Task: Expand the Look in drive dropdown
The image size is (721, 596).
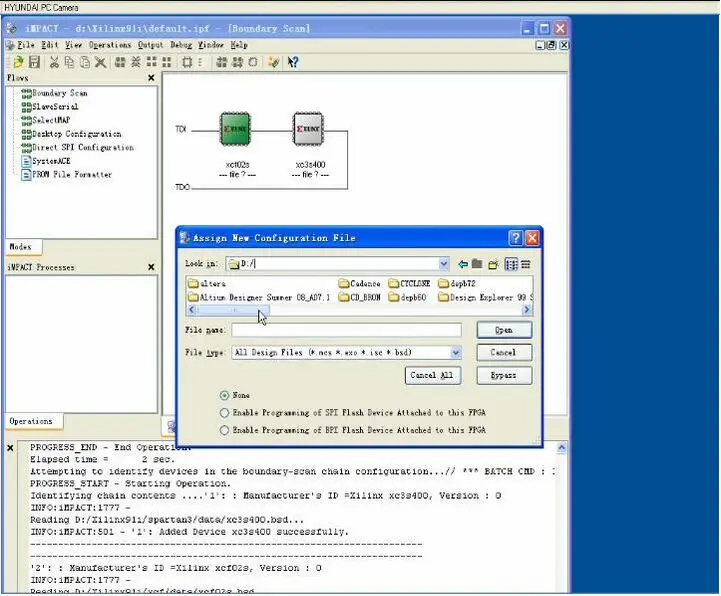Action: (x=443, y=264)
